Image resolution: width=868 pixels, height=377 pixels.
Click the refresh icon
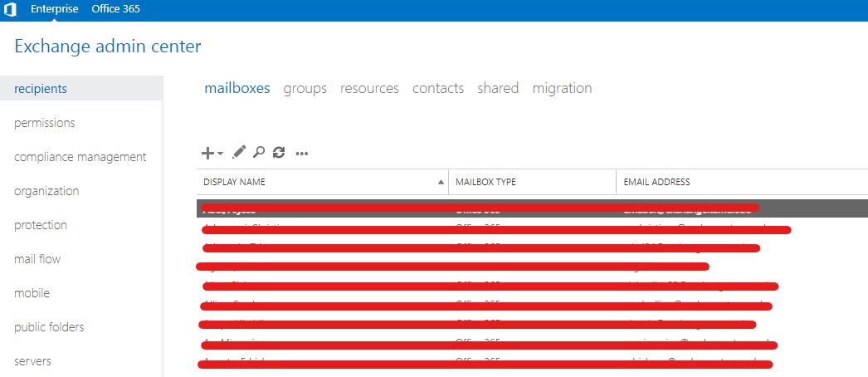click(279, 152)
